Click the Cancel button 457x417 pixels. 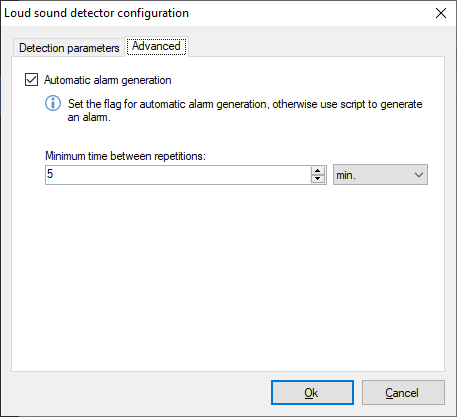coord(403,393)
